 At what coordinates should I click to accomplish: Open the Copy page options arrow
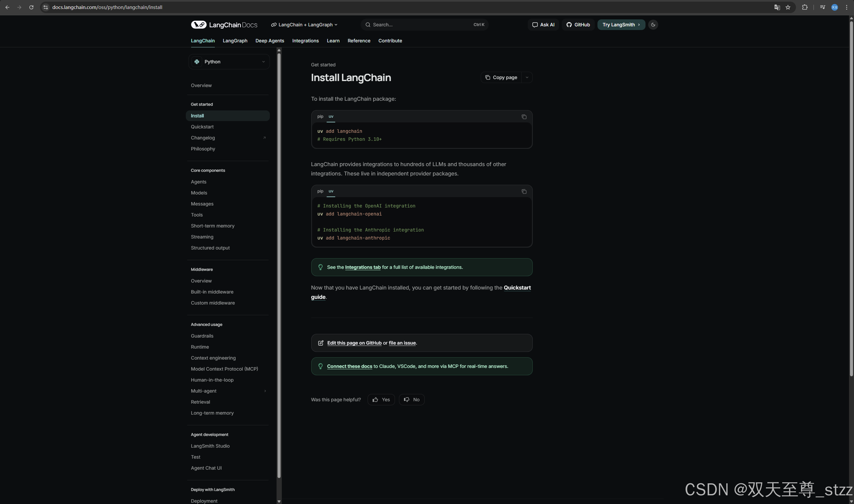click(x=527, y=77)
